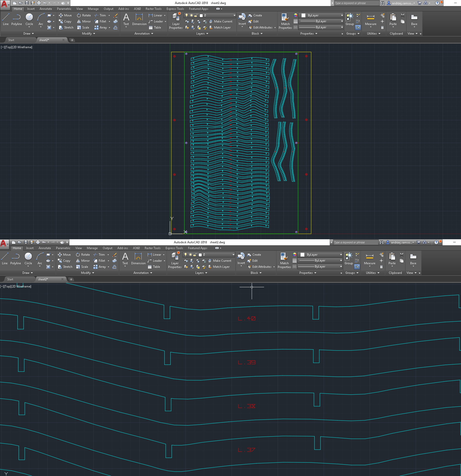The image size is (461, 476).
Task: Toggle the layer on/off lightbulb
Action: (x=186, y=15)
